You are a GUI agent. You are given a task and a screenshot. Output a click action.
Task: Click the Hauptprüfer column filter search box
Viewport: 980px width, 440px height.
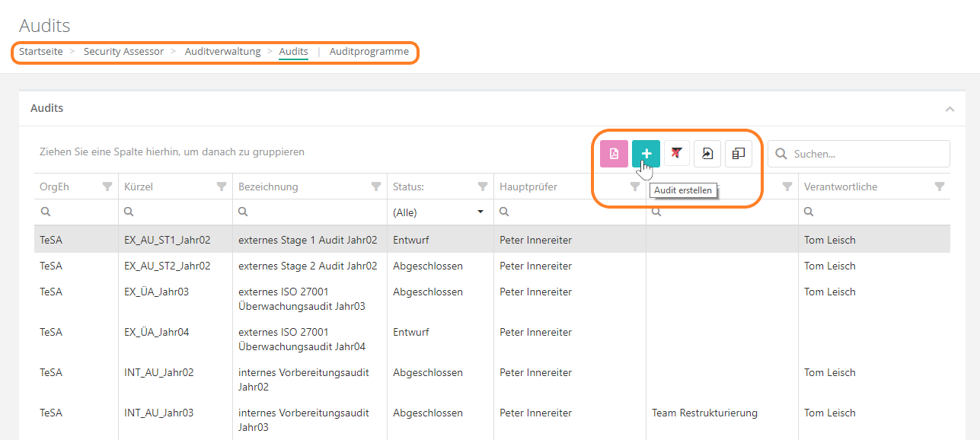tap(571, 212)
